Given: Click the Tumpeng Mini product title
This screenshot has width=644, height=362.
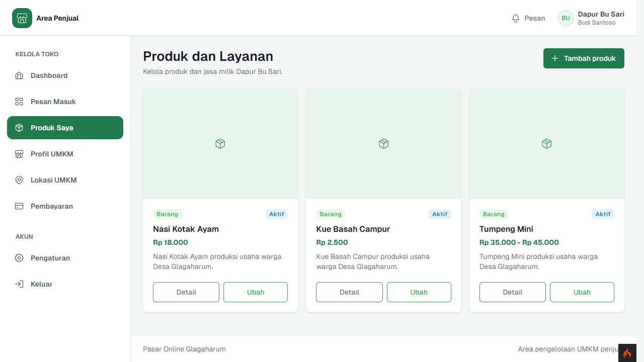Looking at the screenshot, I should pyautogui.click(x=506, y=229).
